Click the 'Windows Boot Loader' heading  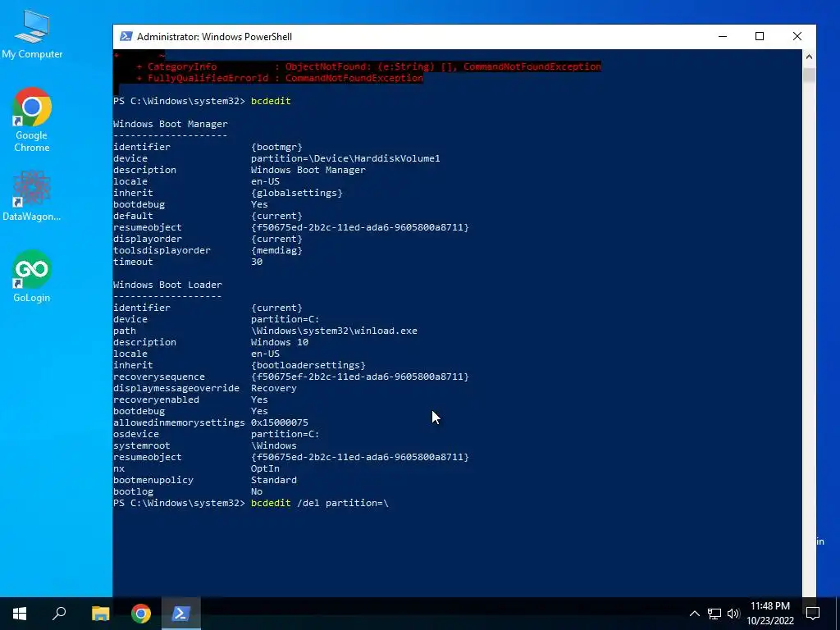(167, 285)
